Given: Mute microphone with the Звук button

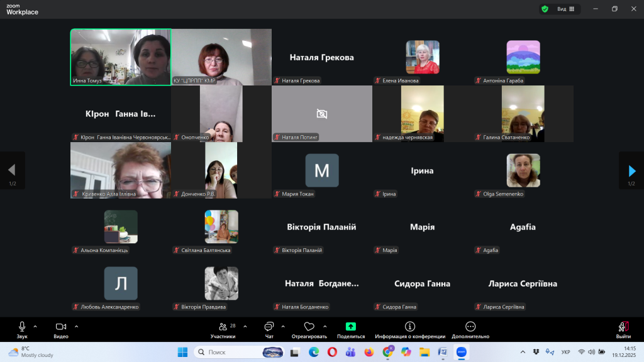Looking at the screenshot, I should 22,327.
